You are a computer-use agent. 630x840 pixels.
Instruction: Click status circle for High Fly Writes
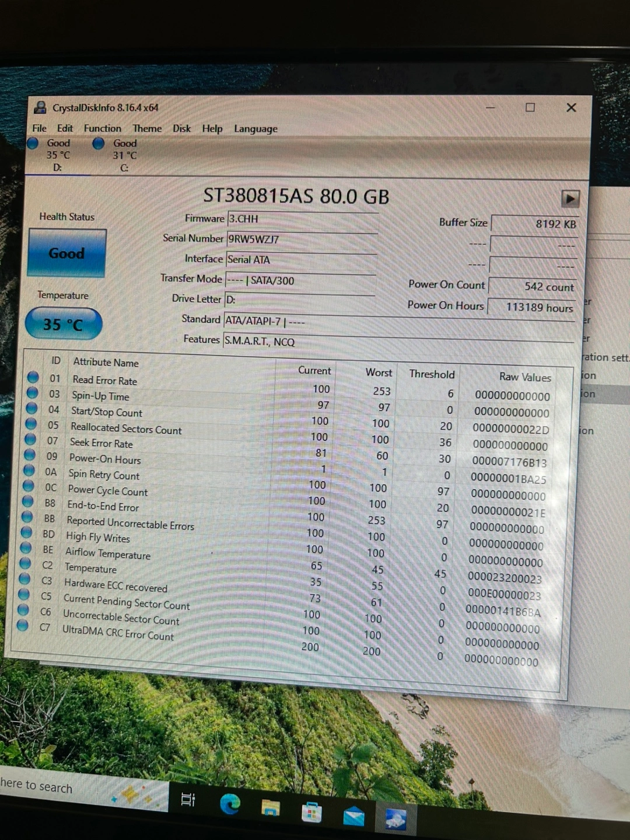(27, 532)
